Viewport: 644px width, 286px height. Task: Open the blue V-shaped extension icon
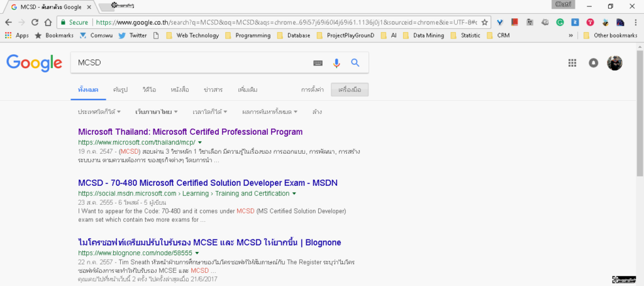[500, 23]
